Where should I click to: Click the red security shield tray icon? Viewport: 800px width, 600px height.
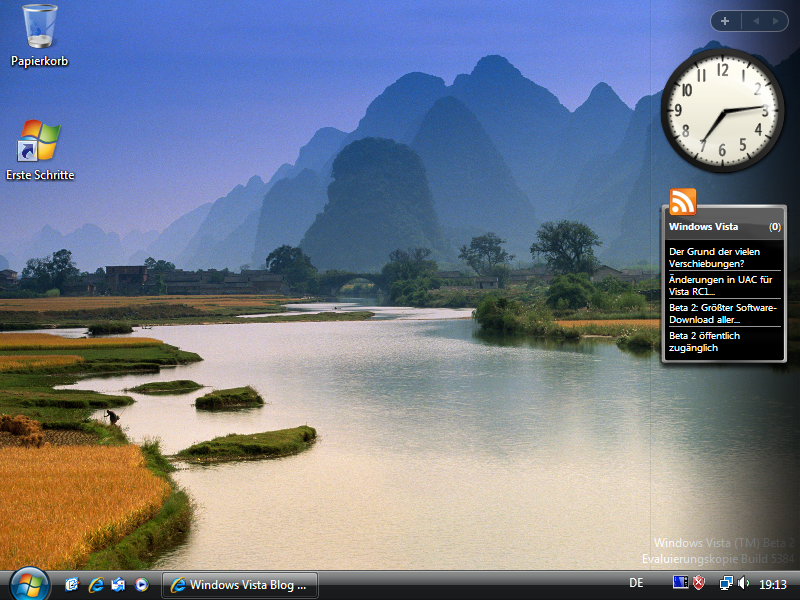pyautogui.click(x=700, y=583)
